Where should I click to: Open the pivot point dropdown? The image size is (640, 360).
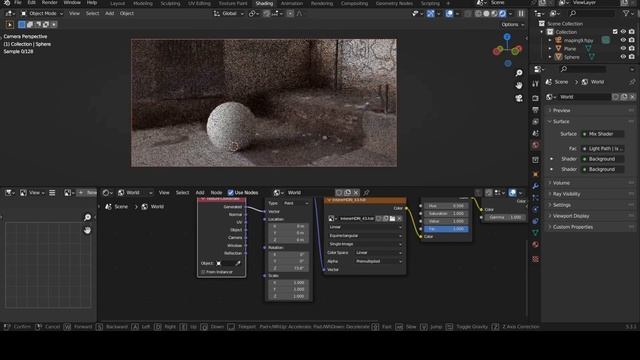(x=254, y=13)
